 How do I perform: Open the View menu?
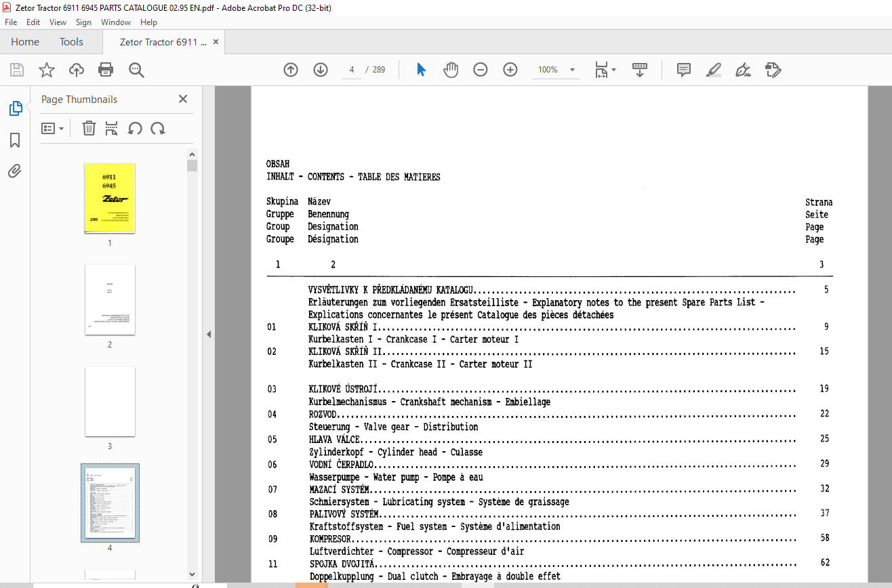[58, 22]
